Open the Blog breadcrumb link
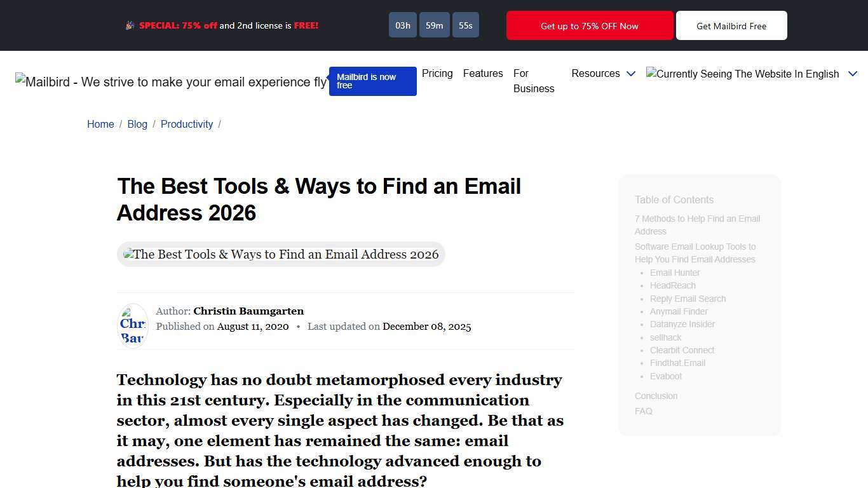The width and height of the screenshot is (868, 488). pyautogui.click(x=137, y=124)
